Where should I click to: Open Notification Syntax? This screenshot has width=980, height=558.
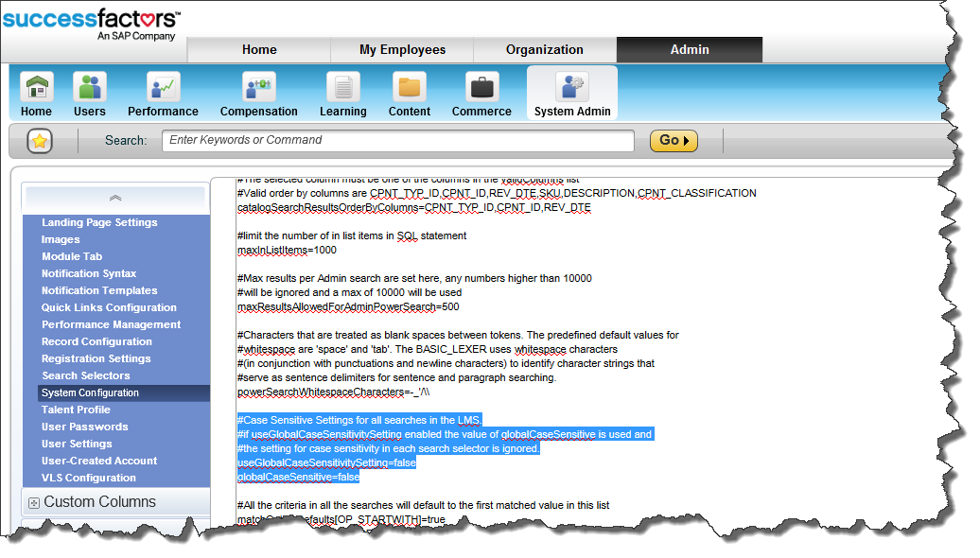point(89,273)
